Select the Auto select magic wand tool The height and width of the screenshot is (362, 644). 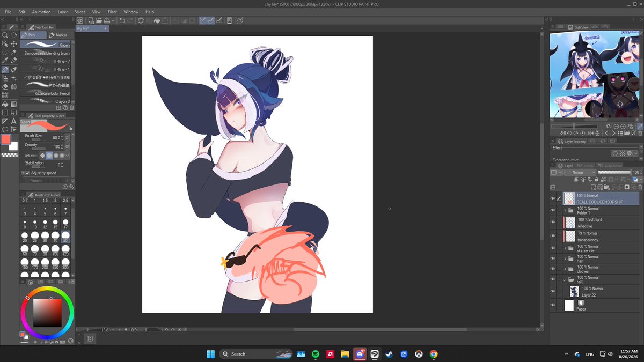coord(14,52)
